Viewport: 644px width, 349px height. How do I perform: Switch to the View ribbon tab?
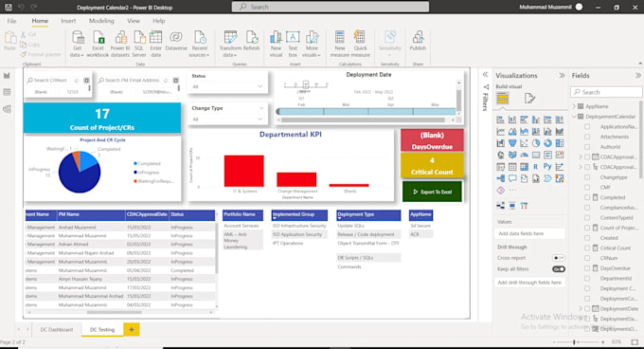point(134,21)
